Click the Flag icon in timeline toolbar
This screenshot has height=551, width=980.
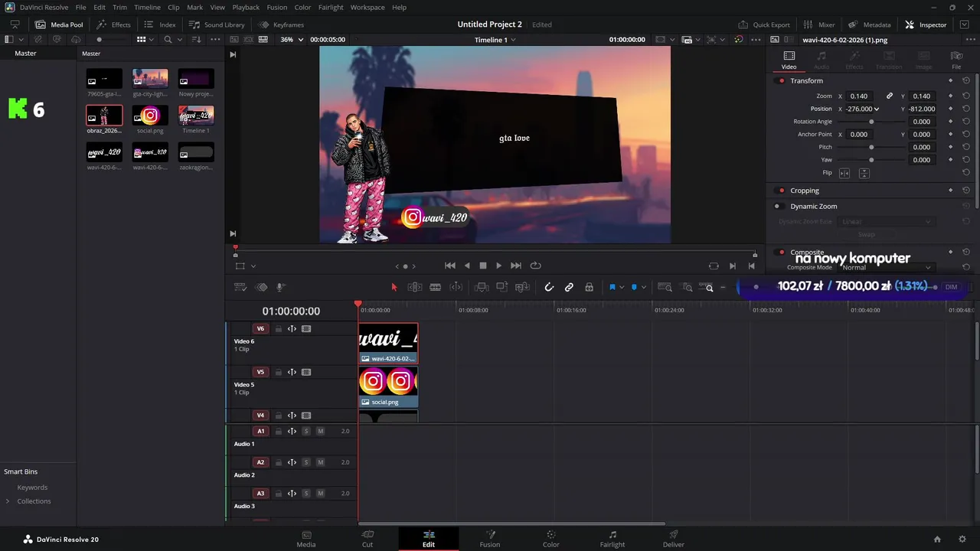click(612, 287)
